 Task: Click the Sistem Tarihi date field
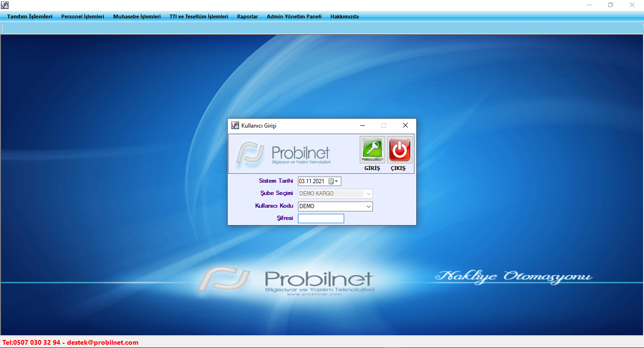tap(312, 181)
